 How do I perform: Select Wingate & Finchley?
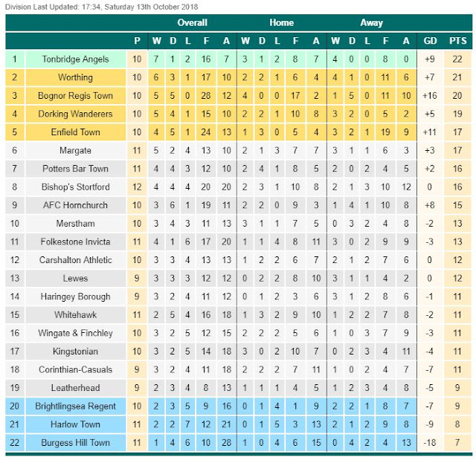tap(75, 333)
